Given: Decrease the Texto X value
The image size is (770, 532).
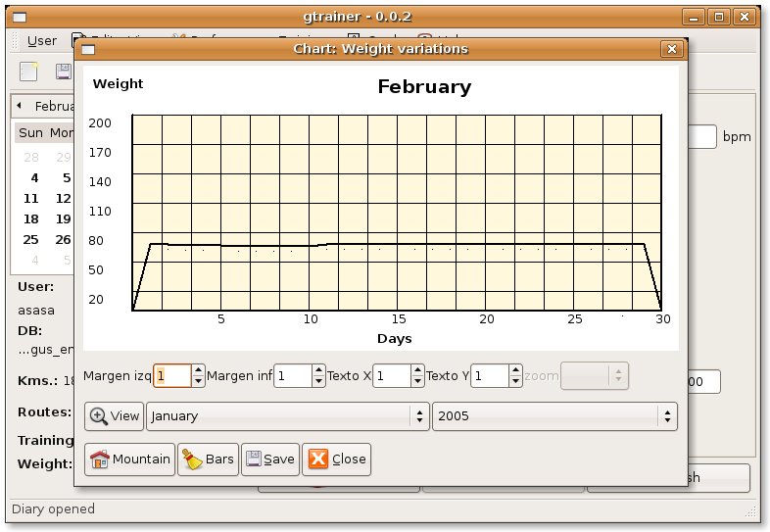Looking at the screenshot, I should coord(417,381).
